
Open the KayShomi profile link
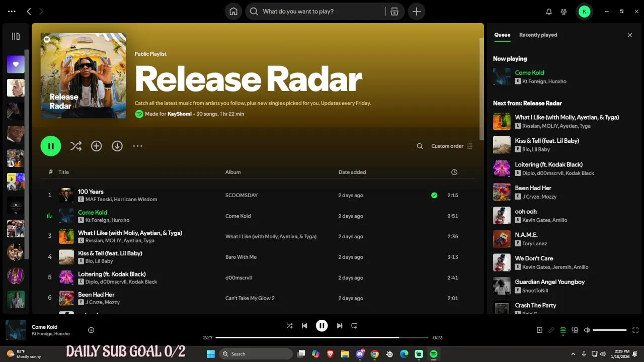(180, 114)
